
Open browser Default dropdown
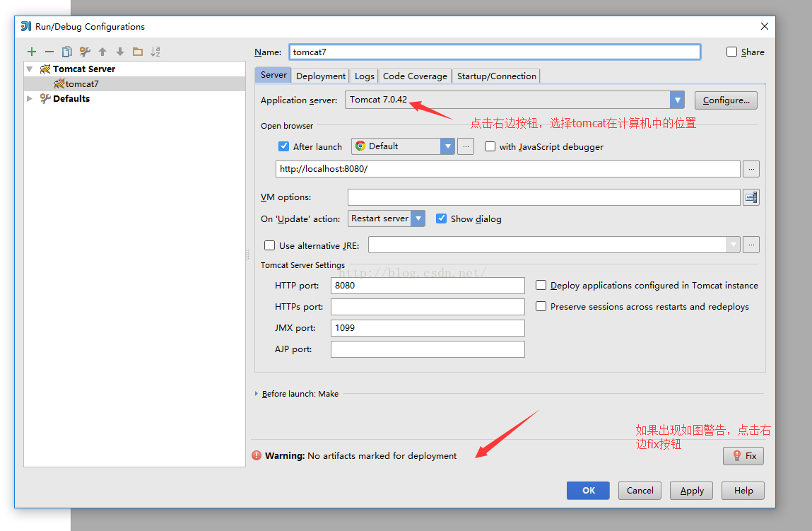[447, 146]
